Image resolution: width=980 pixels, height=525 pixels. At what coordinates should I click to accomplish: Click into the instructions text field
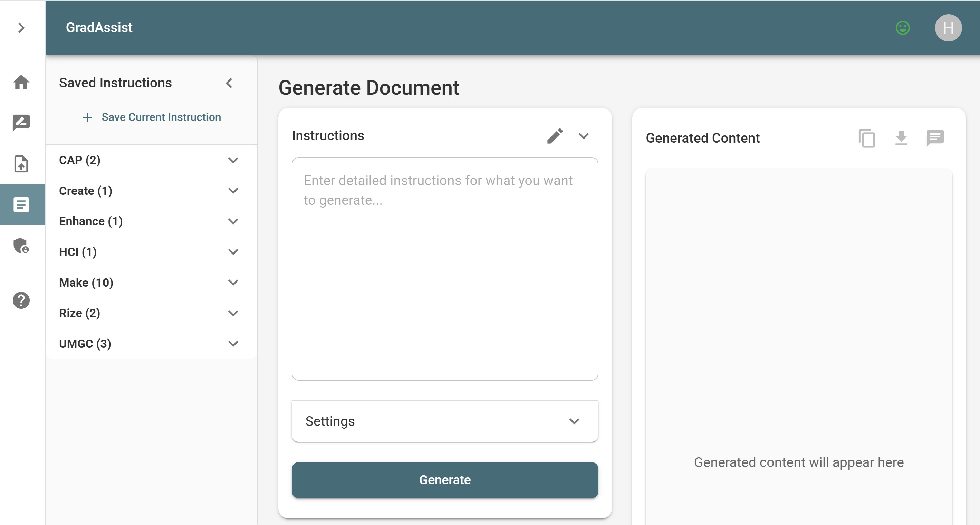(444, 269)
